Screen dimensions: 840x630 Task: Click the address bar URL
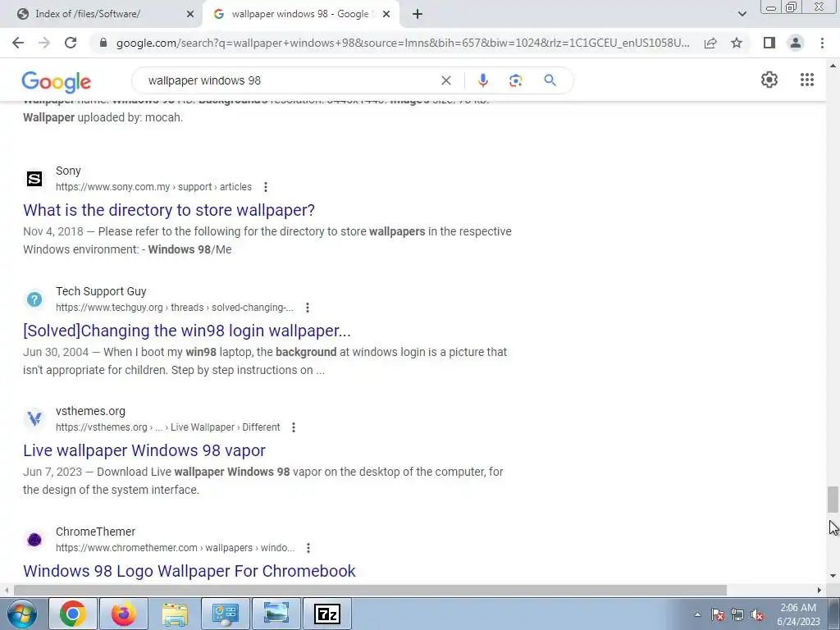click(403, 43)
